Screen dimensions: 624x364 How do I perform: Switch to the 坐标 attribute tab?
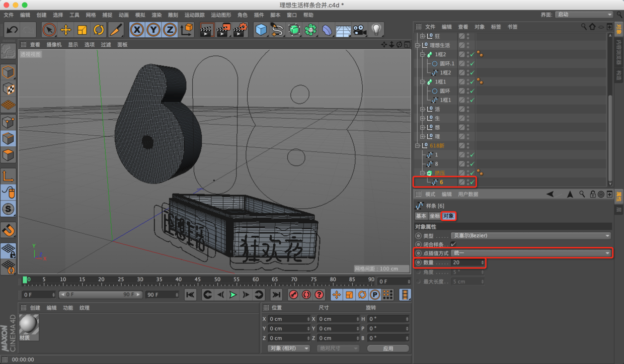[x=435, y=216]
